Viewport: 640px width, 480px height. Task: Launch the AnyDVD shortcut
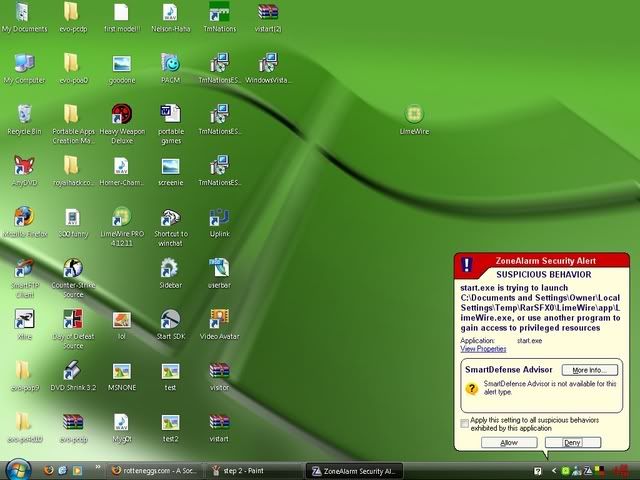point(24,170)
